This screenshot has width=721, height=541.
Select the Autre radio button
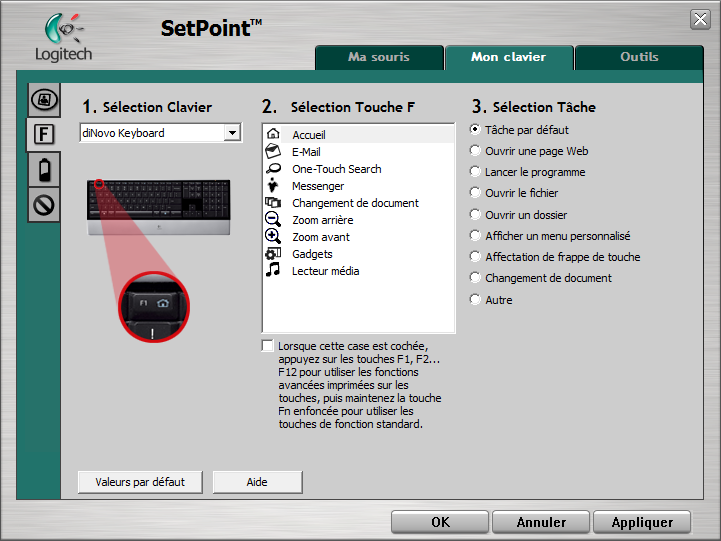coord(475,300)
